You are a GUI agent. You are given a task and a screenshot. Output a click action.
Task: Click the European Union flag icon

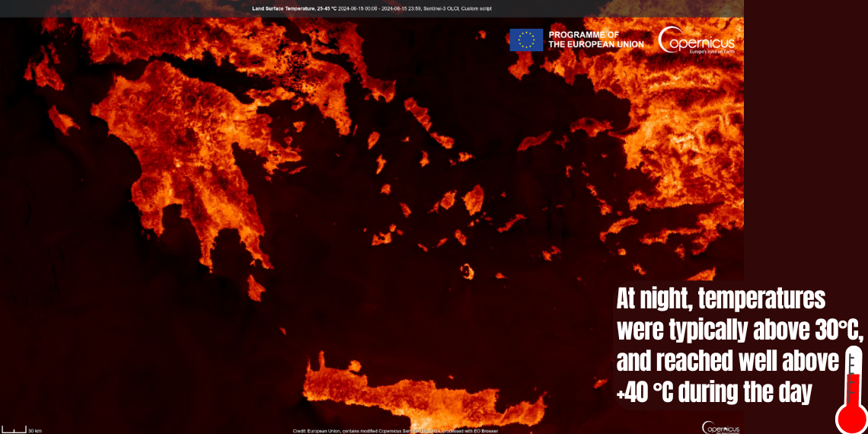526,40
